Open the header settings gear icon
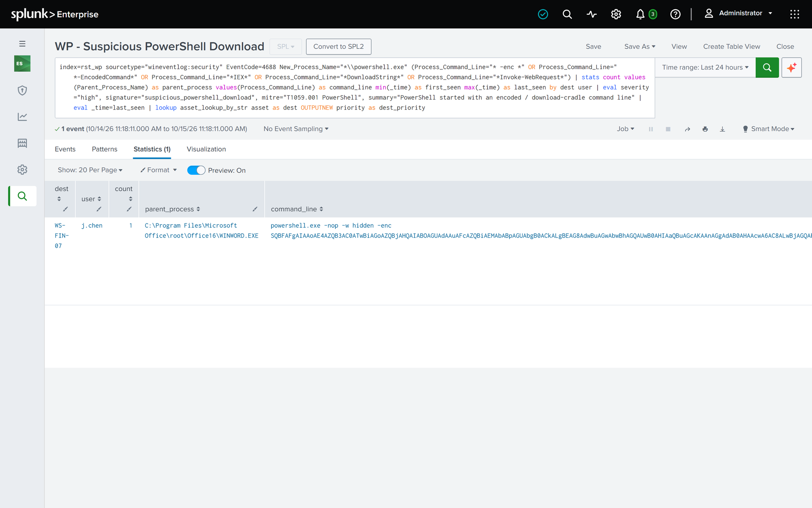Screen dimensions: 812x508 click(x=616, y=14)
